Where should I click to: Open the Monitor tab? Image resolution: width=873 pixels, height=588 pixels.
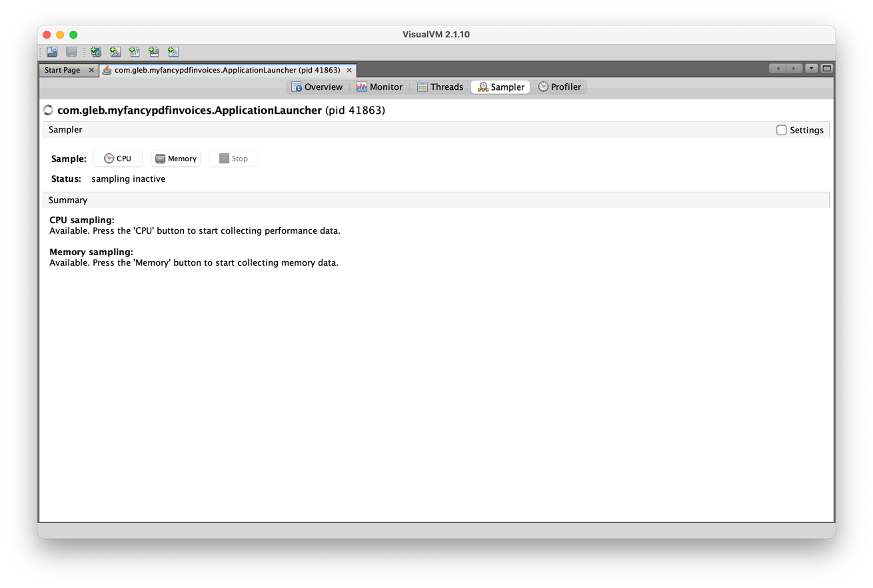[x=379, y=87]
